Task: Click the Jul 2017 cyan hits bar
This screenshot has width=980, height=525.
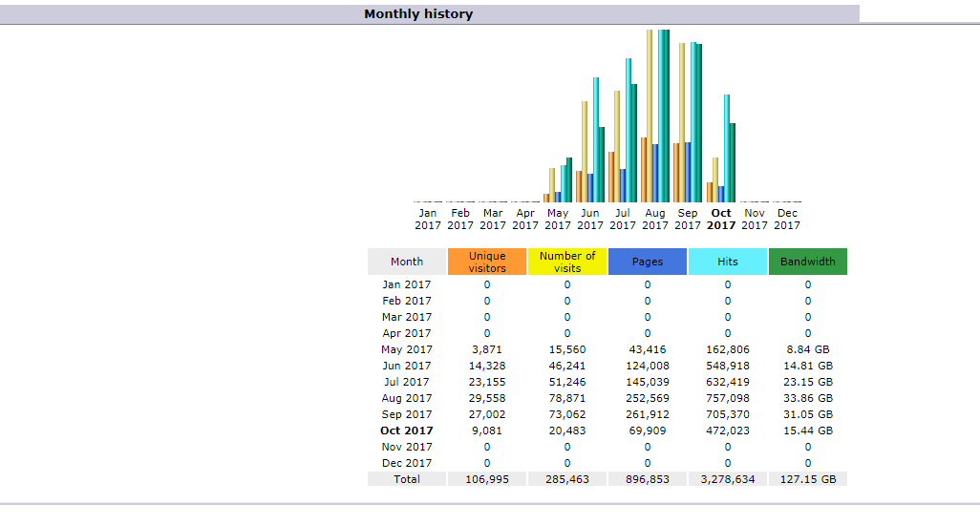Action: point(628,130)
